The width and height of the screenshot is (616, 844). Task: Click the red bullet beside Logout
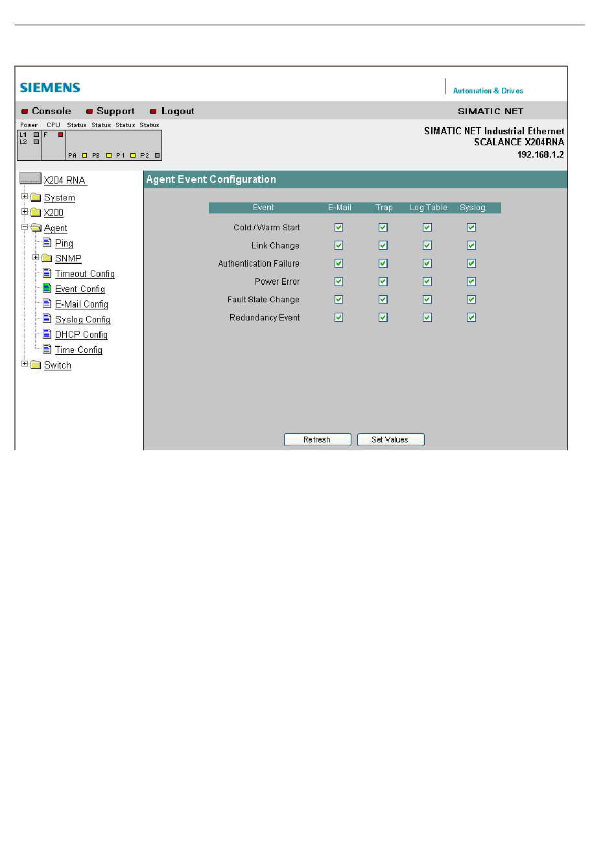153,112
